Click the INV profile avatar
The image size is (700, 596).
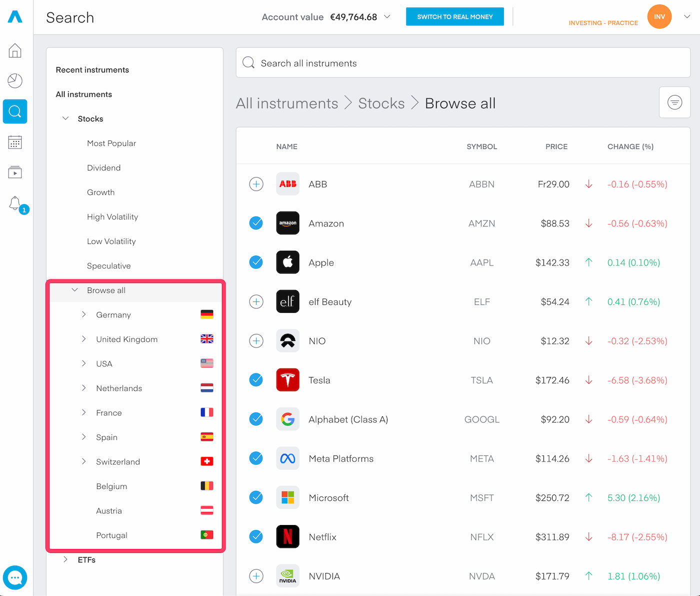tap(659, 16)
